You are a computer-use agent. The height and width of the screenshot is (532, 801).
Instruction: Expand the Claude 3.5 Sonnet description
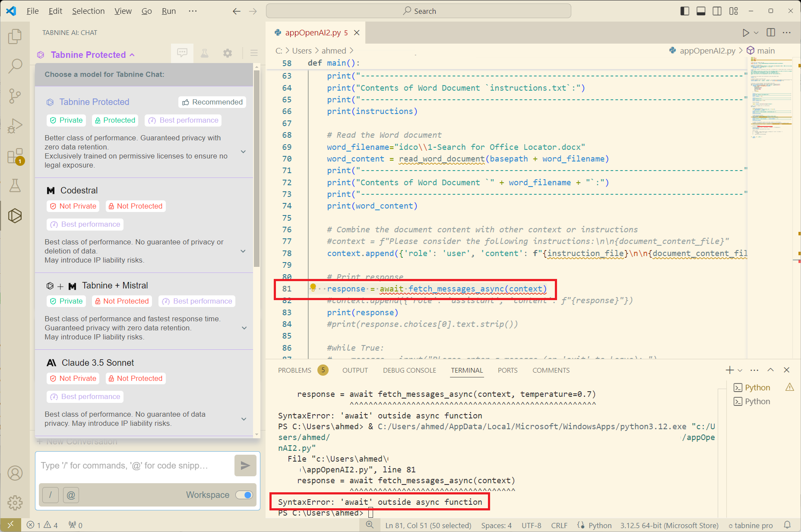(x=244, y=419)
